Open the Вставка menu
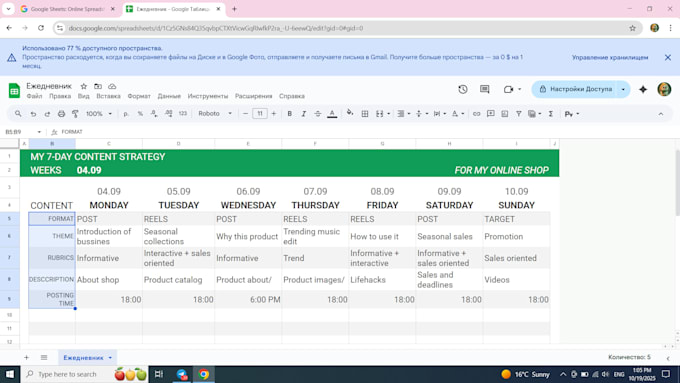 [108, 96]
